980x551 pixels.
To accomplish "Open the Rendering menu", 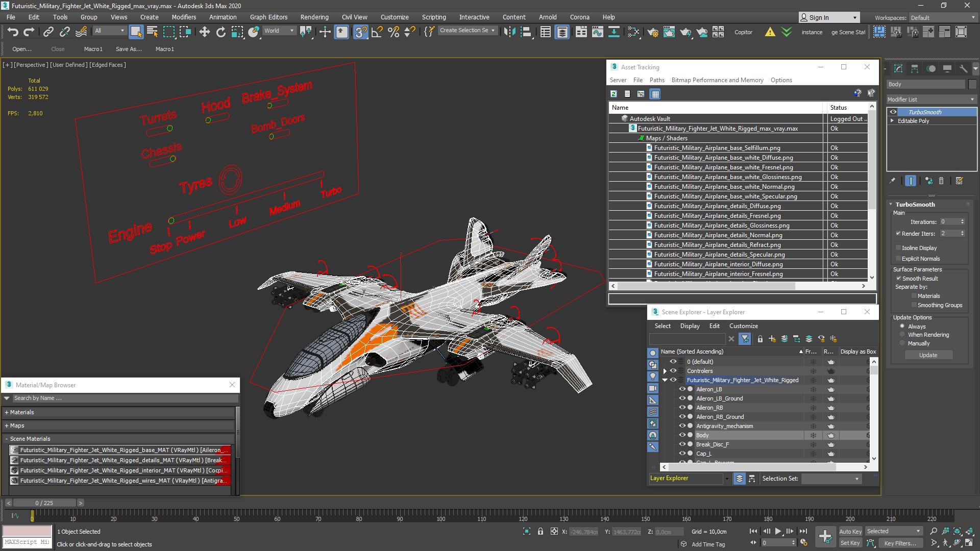I will [x=314, y=17].
